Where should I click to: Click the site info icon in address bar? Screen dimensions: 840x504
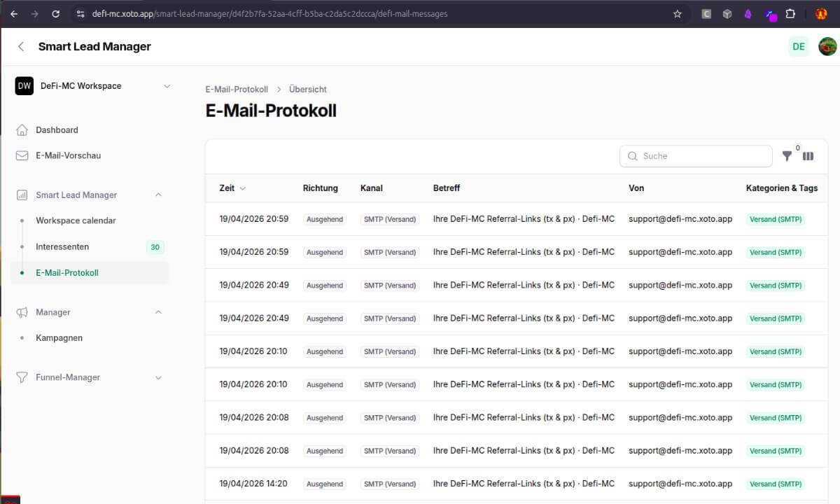tap(80, 13)
